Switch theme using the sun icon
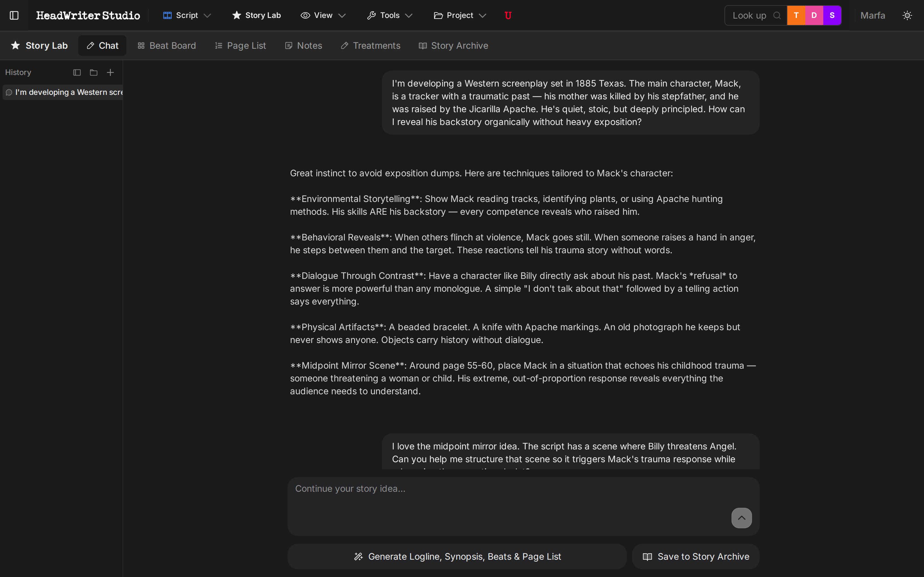Image resolution: width=924 pixels, height=577 pixels. (907, 15)
